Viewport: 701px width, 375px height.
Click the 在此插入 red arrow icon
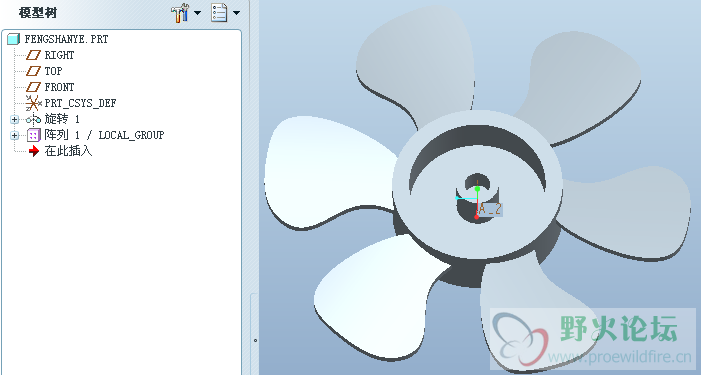tap(34, 151)
